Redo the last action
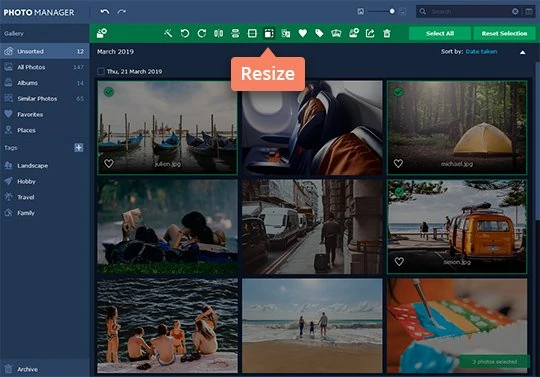540x377 pixels. click(121, 12)
